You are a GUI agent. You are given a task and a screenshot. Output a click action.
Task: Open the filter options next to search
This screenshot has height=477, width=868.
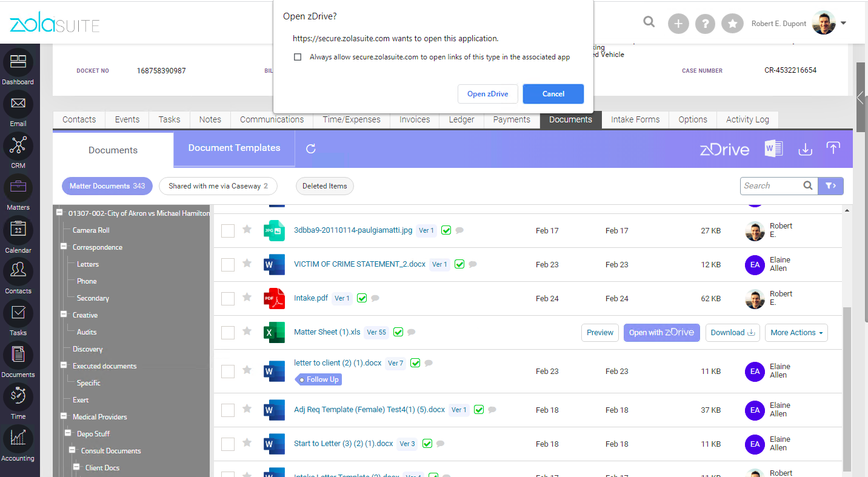click(830, 186)
